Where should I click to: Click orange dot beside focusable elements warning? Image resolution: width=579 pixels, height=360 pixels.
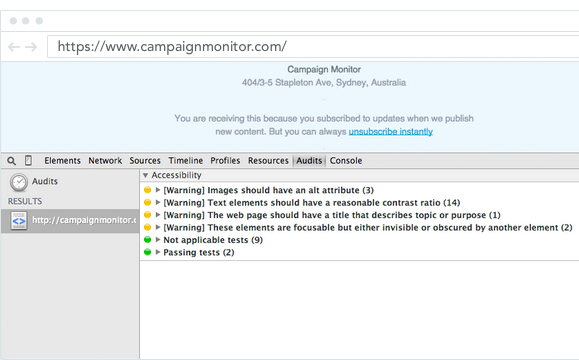tap(147, 227)
